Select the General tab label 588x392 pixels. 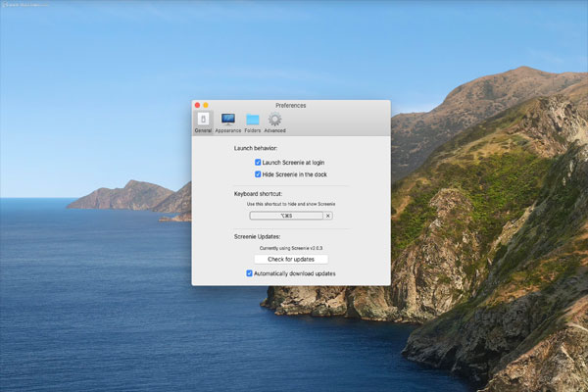click(x=203, y=130)
